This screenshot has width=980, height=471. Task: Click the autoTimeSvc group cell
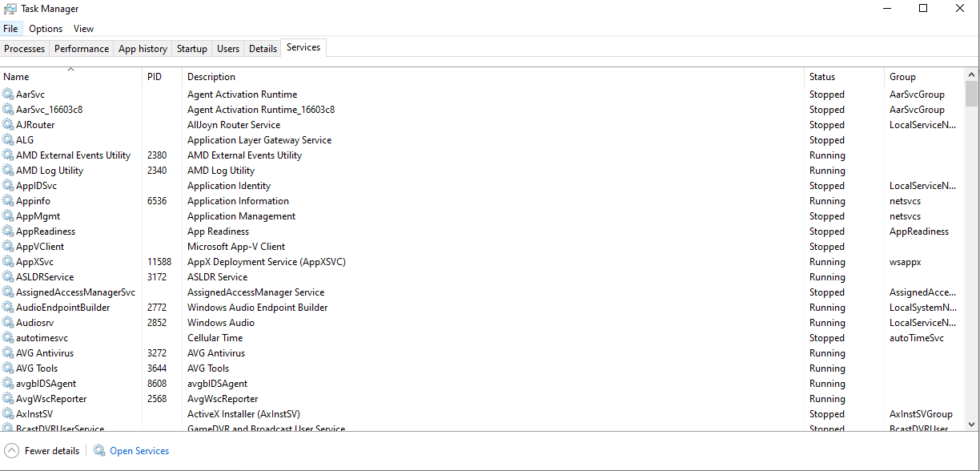point(917,338)
